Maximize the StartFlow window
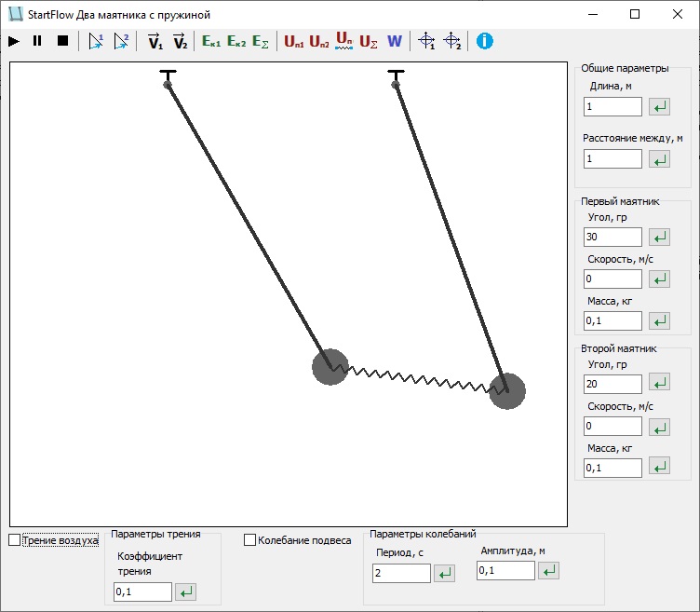 pos(635,14)
